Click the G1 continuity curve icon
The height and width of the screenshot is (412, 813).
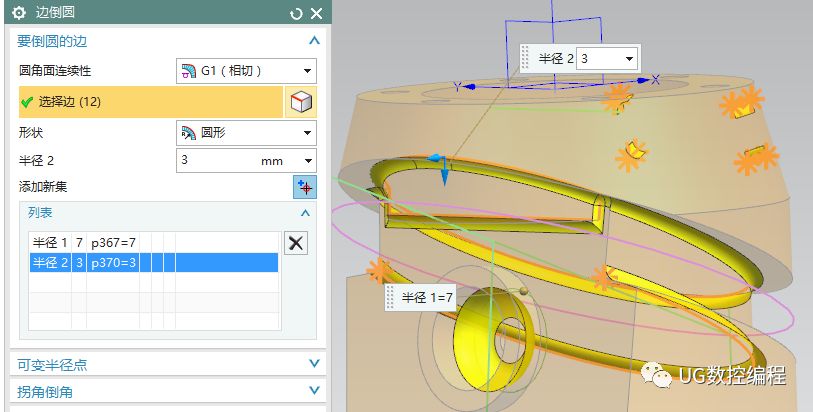(189, 71)
